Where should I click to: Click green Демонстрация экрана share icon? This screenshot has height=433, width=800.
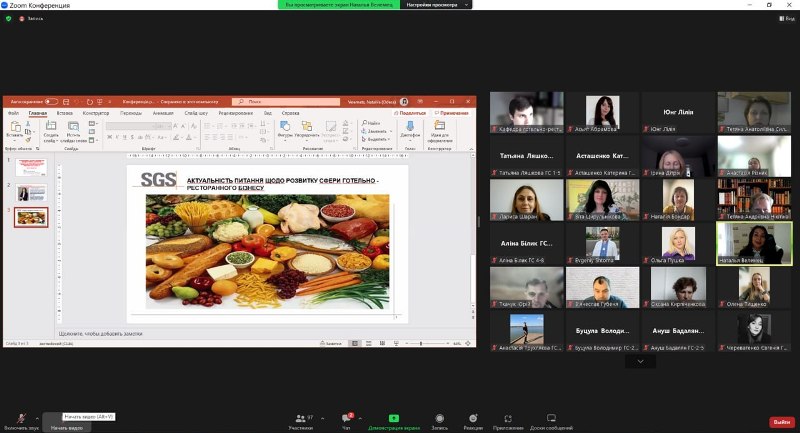tap(393, 418)
